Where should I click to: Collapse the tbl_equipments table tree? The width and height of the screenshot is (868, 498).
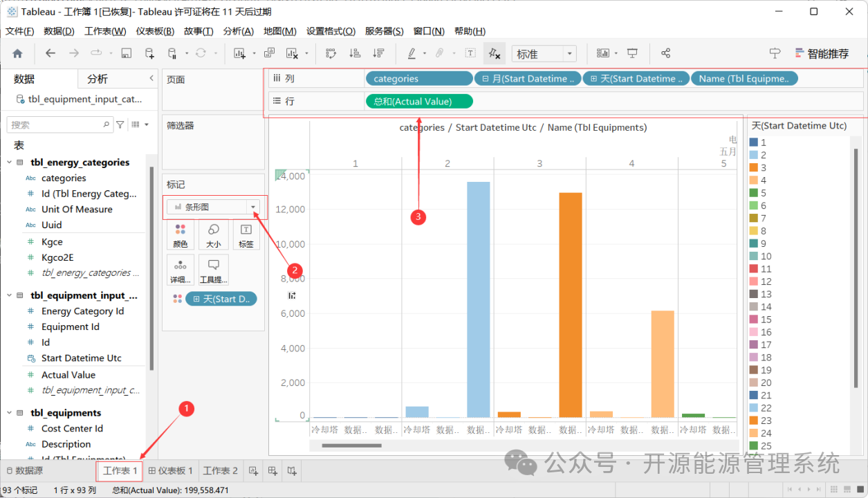tap(10, 413)
